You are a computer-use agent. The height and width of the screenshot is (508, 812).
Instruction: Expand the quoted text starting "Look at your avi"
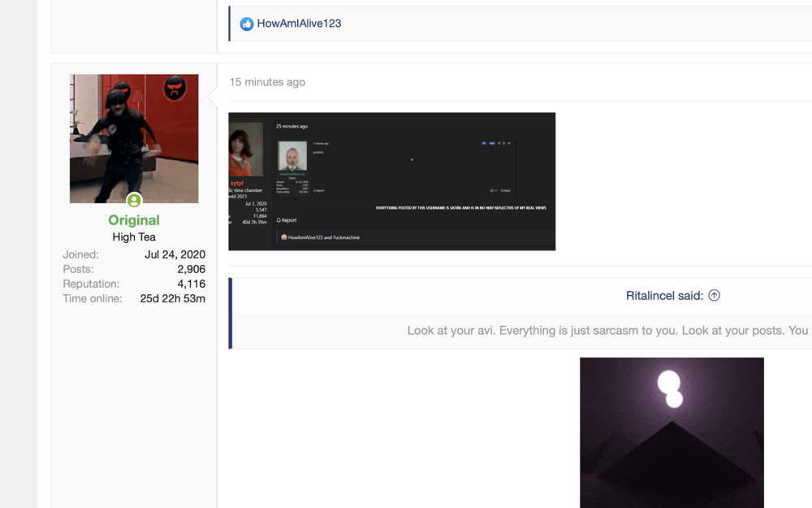(607, 331)
